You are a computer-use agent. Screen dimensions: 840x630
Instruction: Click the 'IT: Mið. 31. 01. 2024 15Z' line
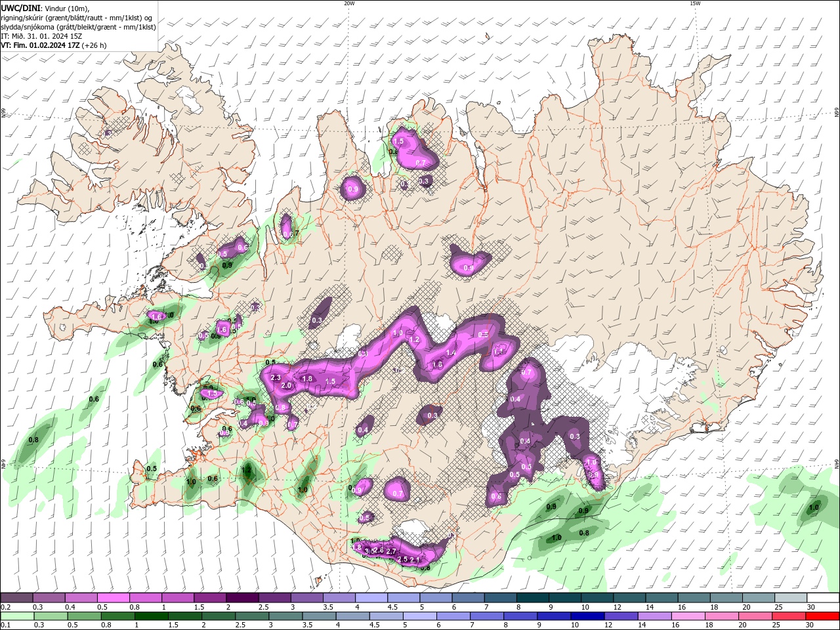coord(41,36)
